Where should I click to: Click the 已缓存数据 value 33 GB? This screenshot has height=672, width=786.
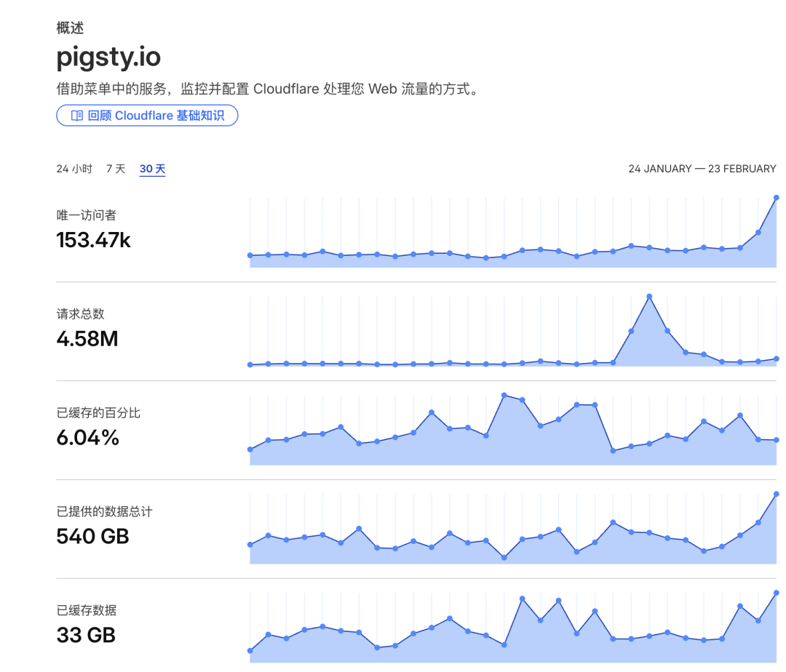point(85,635)
